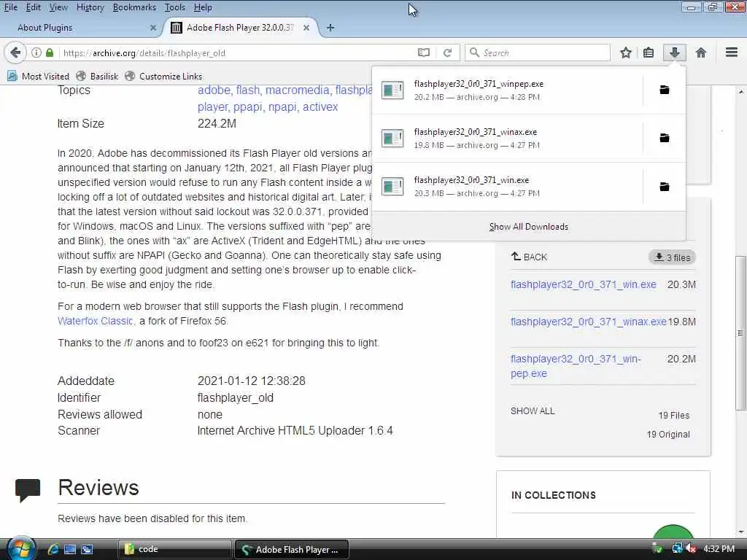Show bookmarks list icon

click(x=649, y=52)
